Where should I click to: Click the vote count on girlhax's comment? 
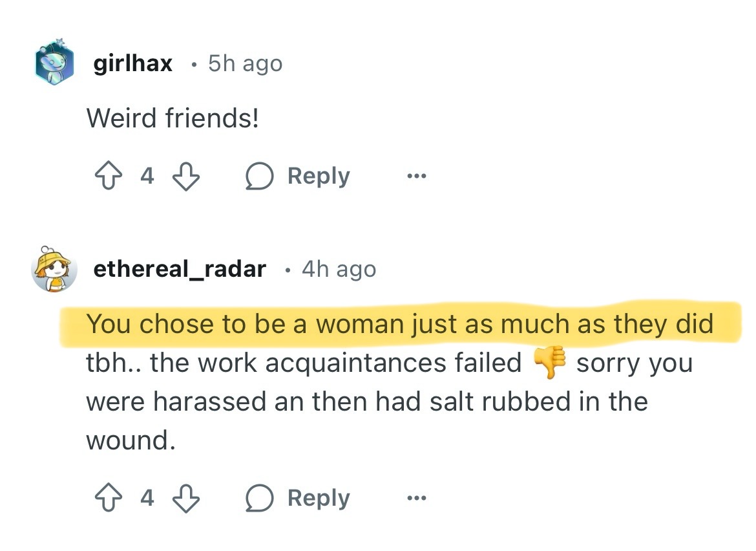tap(147, 176)
